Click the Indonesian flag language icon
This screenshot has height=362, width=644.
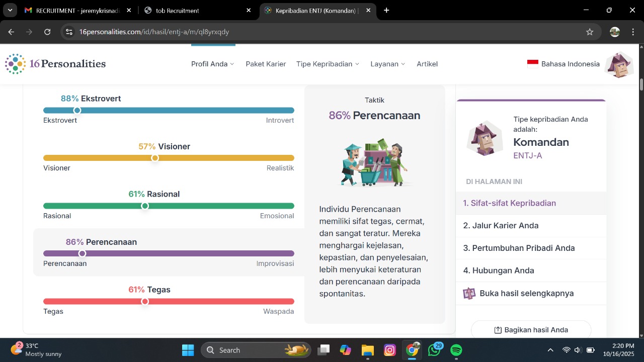tap(532, 64)
